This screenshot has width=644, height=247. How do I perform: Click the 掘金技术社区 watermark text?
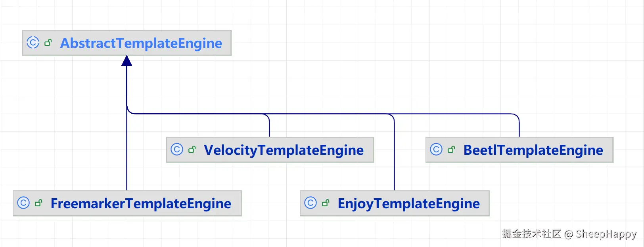pyautogui.click(x=531, y=234)
